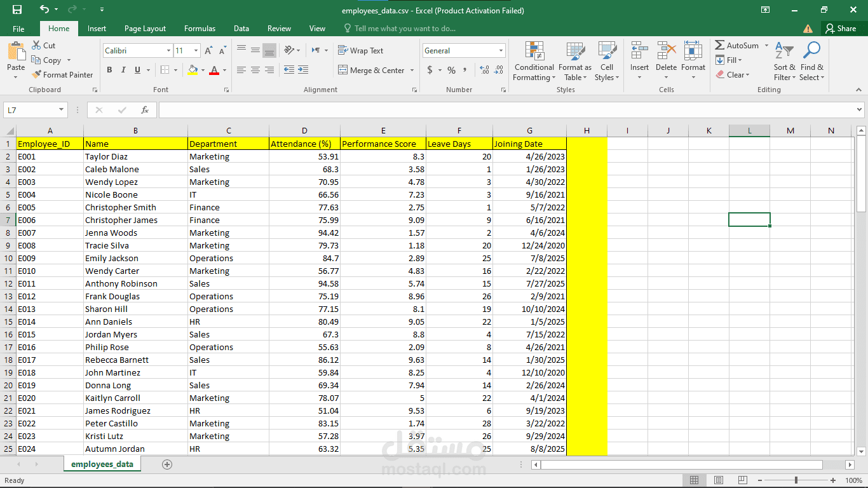The width and height of the screenshot is (868, 488).
Task: Switch to Normal view in status bar
Action: coord(695,480)
